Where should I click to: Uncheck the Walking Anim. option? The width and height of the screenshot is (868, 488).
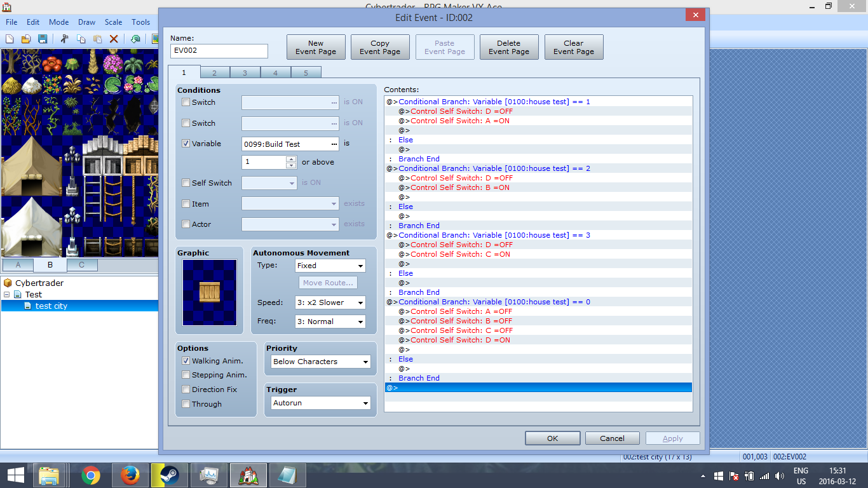tap(186, 361)
